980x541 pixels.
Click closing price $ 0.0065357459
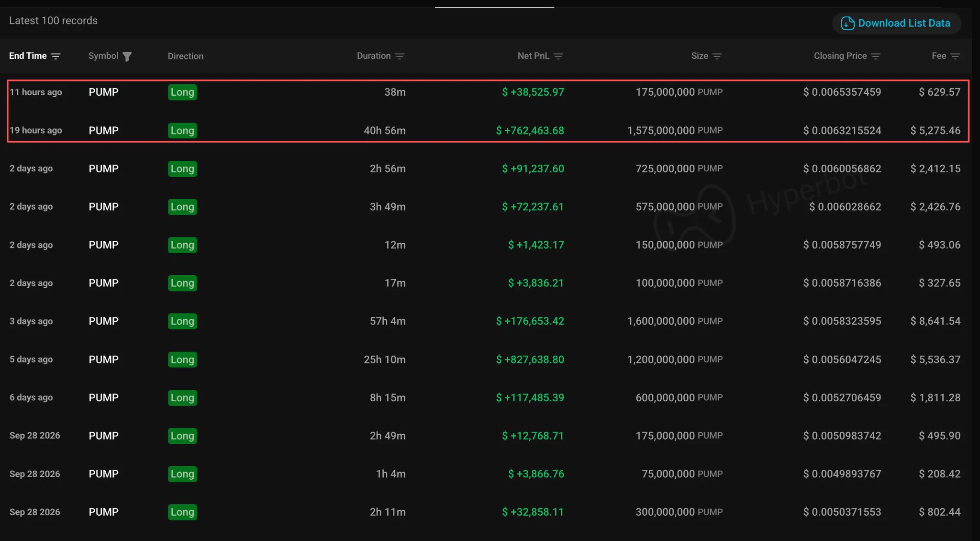[x=842, y=92]
